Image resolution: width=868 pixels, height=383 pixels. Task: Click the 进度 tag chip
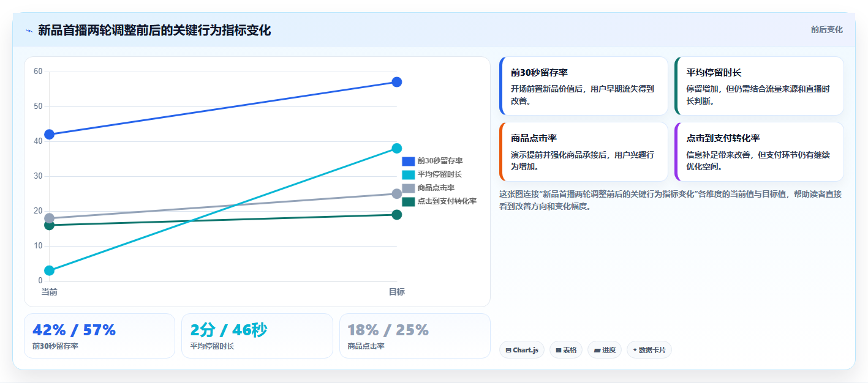pos(605,350)
